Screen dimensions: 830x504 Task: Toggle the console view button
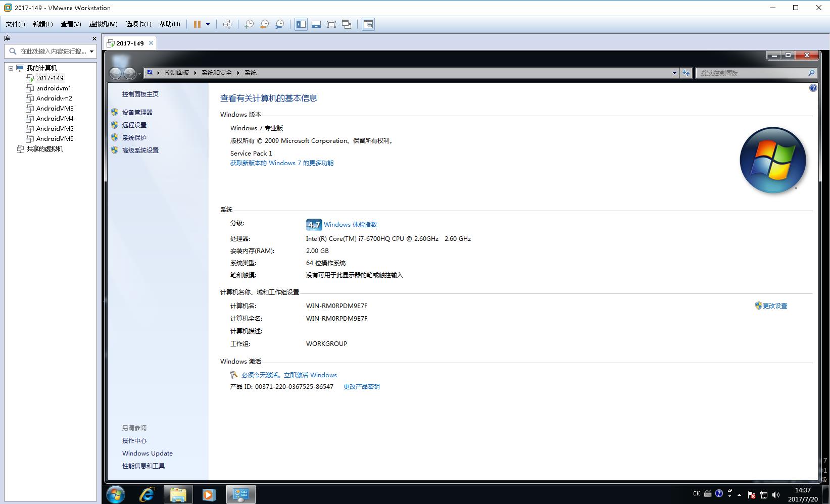click(368, 24)
